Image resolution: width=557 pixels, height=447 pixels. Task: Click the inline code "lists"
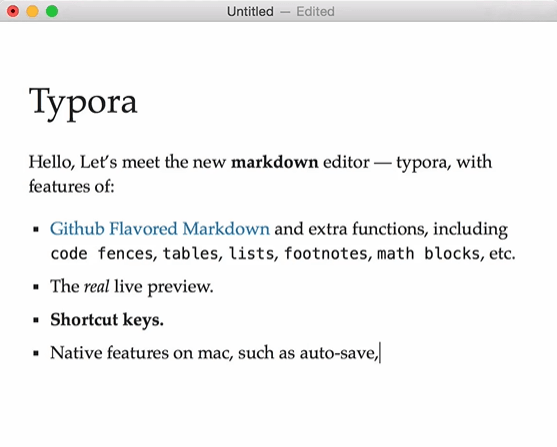(x=251, y=254)
